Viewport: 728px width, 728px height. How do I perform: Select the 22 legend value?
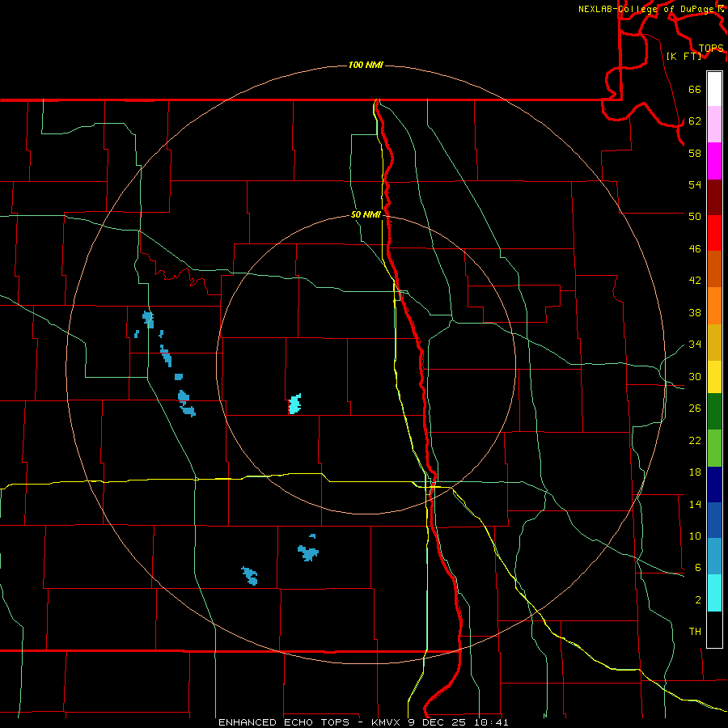pos(695,441)
